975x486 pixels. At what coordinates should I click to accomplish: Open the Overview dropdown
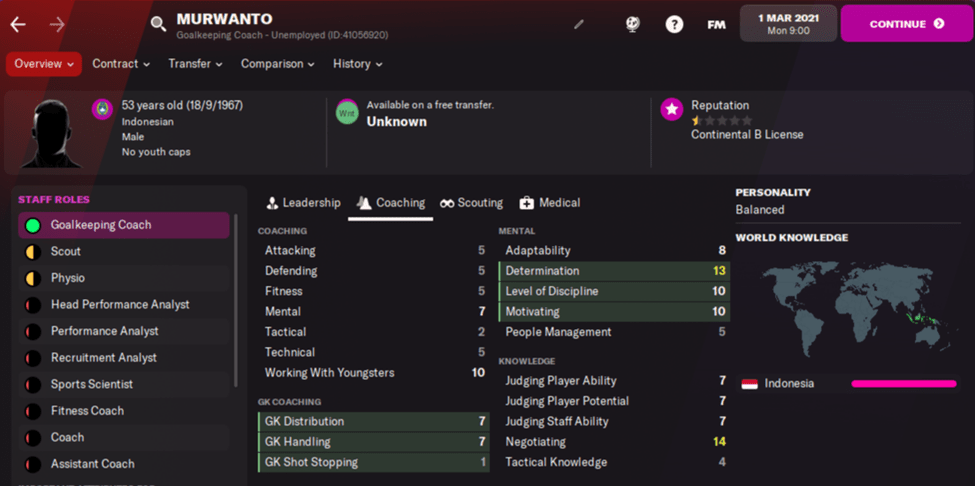44,64
